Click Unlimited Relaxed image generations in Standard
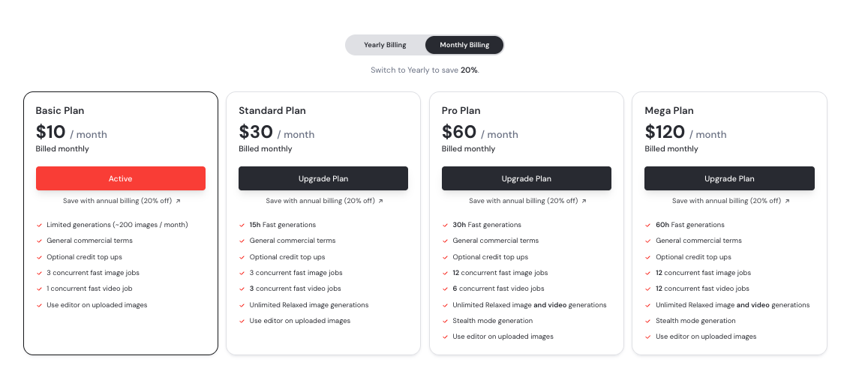The height and width of the screenshot is (380, 868). pos(309,305)
